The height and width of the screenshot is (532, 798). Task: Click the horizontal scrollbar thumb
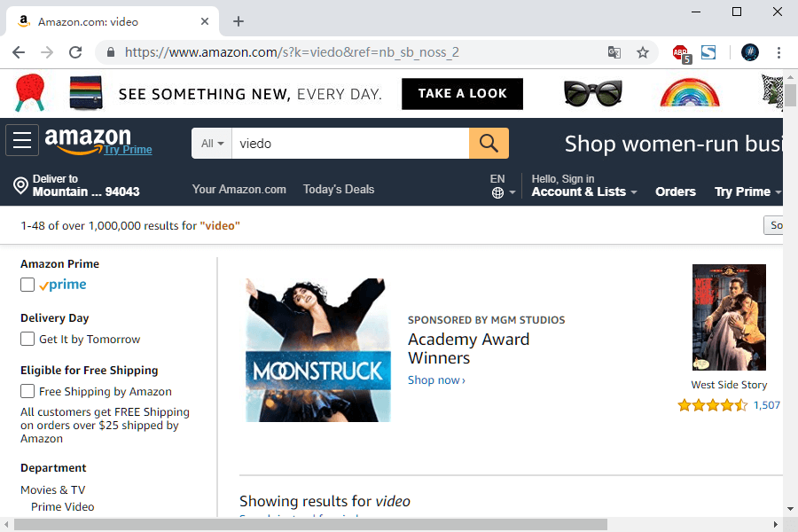(x=310, y=524)
